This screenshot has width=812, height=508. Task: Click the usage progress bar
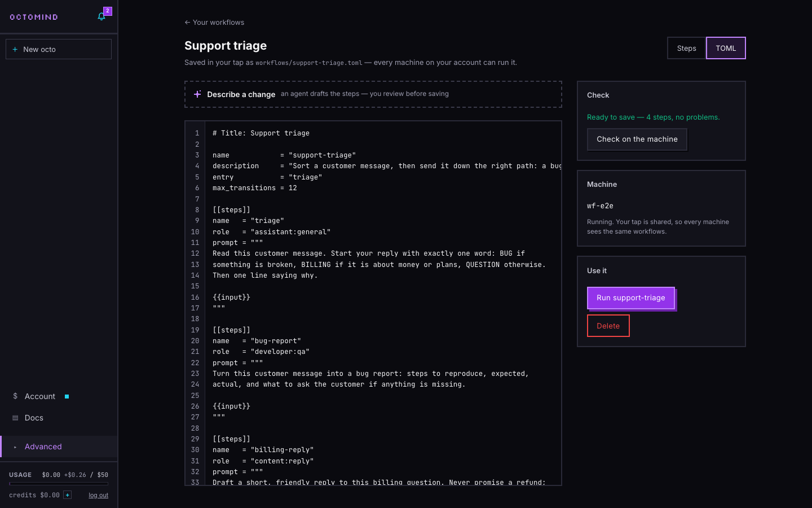(59, 484)
